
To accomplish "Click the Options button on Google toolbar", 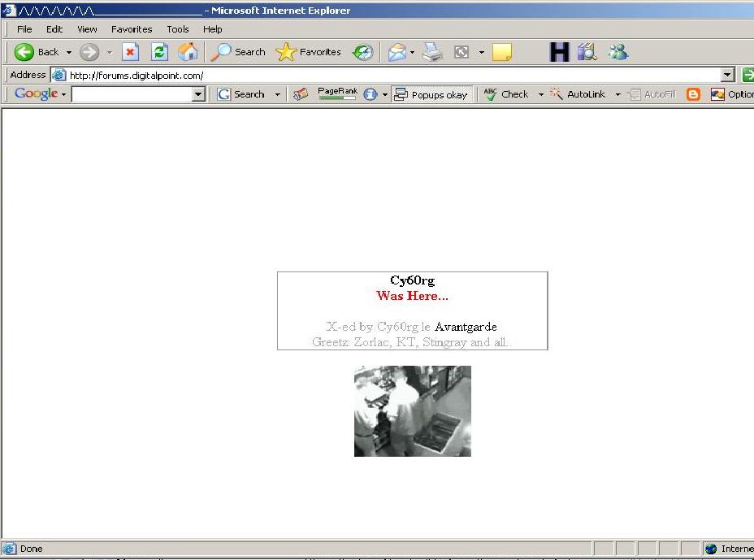I will 731,94.
